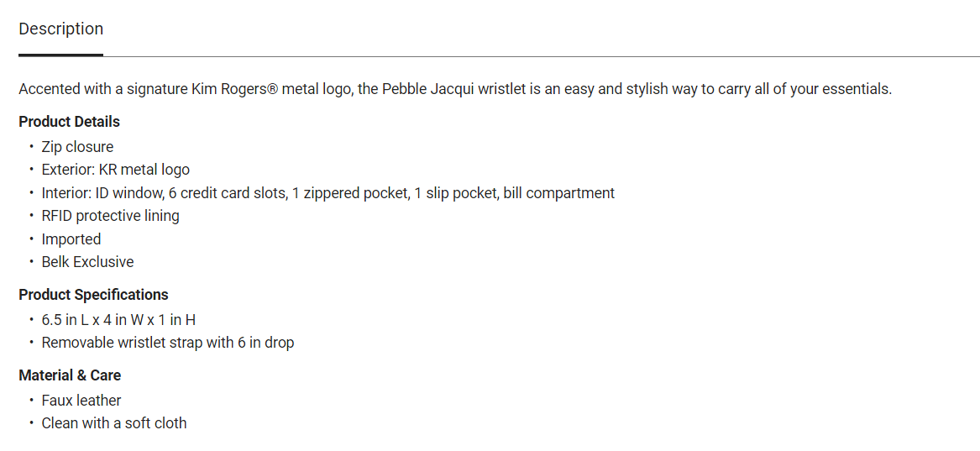Click the Belk Exclusive bullet item
980x451 pixels.
pos(87,262)
